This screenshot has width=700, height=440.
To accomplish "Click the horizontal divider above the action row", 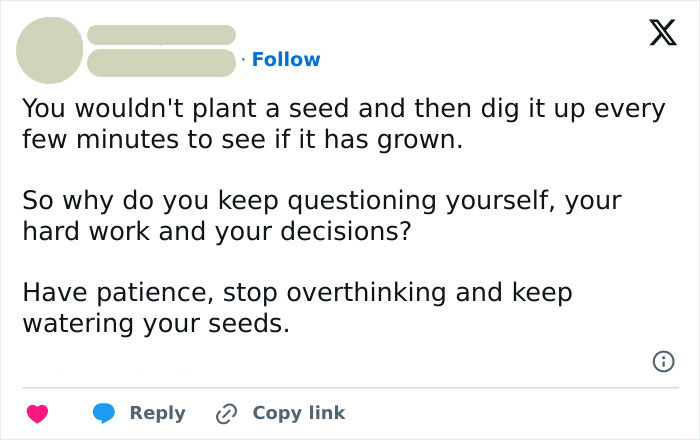I will (x=350, y=387).
